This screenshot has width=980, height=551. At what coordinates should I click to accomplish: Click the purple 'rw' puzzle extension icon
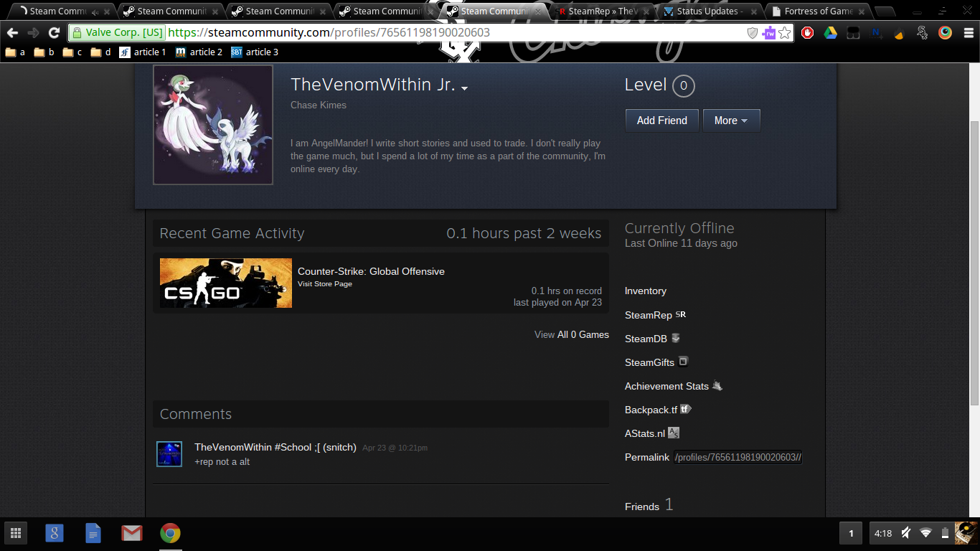pyautogui.click(x=769, y=33)
